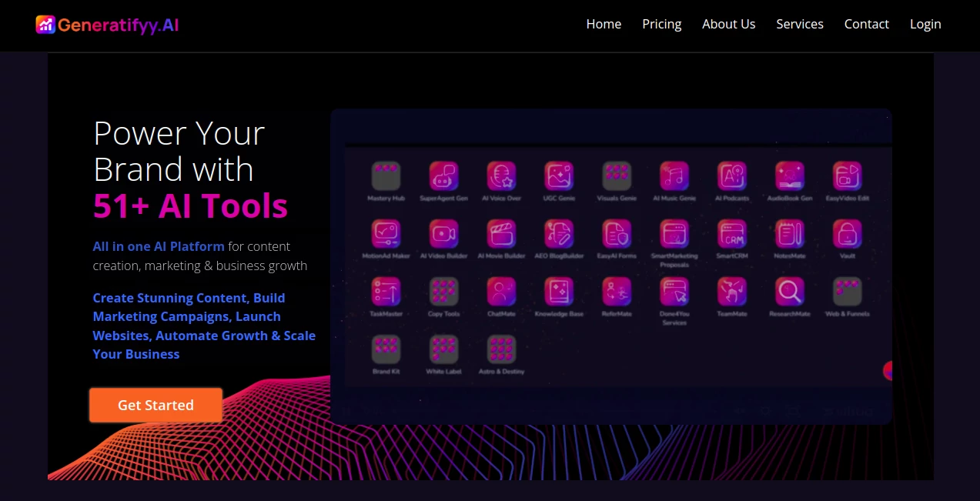
Task: Open AudioBook Gen
Action: [x=789, y=175]
